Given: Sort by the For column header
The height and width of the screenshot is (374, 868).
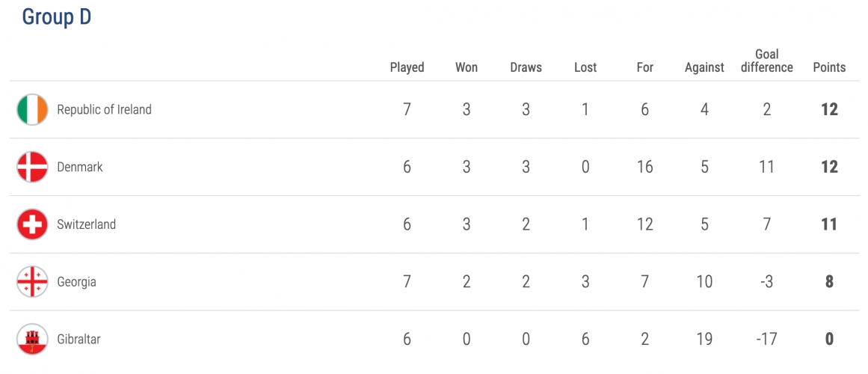Looking at the screenshot, I should coord(645,67).
